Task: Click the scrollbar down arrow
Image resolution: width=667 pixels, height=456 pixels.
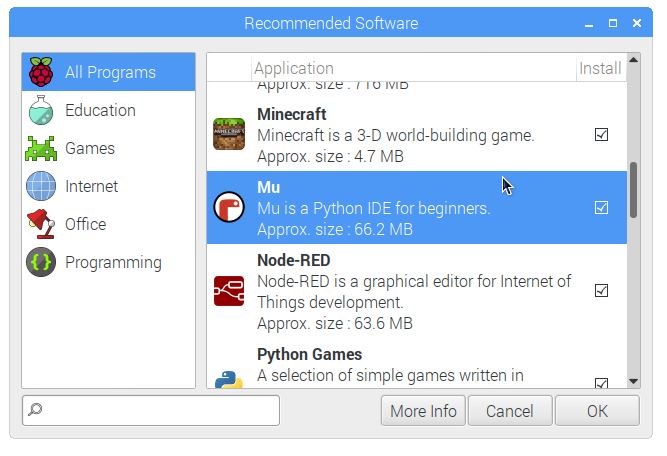Action: click(633, 381)
